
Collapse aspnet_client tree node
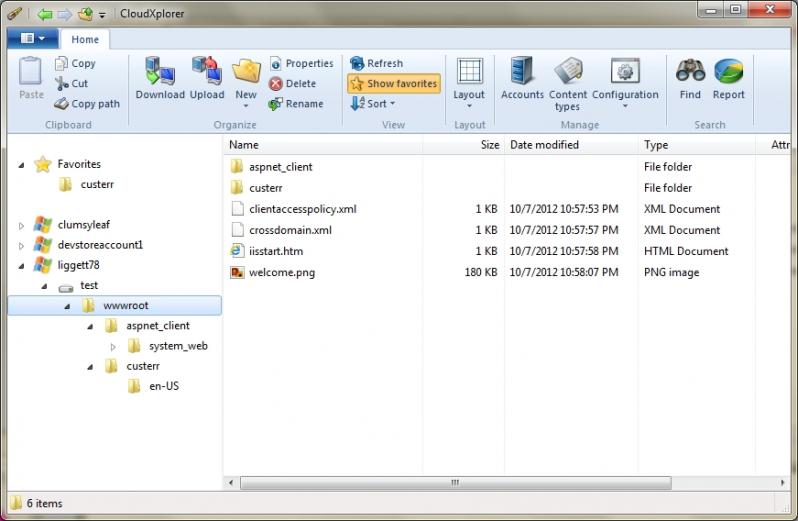point(90,327)
